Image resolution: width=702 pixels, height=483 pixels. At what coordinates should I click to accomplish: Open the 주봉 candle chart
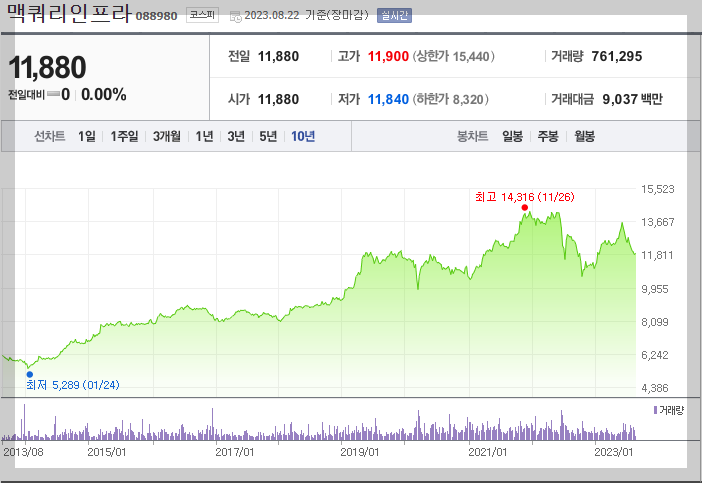tap(548, 136)
